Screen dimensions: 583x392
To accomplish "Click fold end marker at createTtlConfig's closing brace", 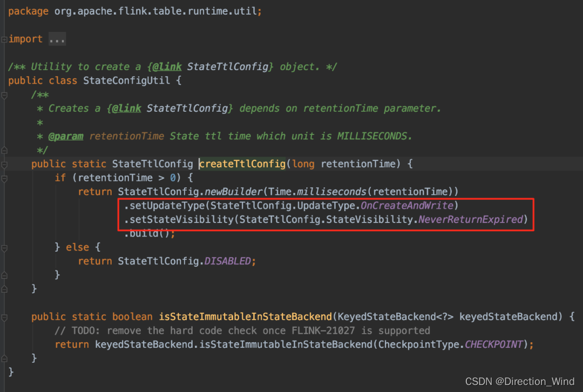I will coord(4,289).
